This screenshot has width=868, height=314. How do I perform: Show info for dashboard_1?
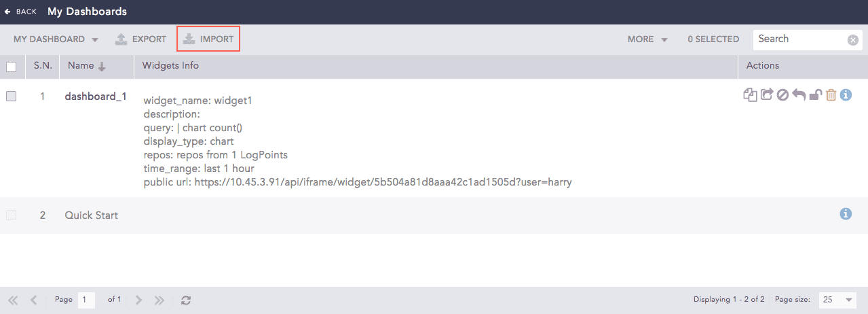tap(846, 95)
